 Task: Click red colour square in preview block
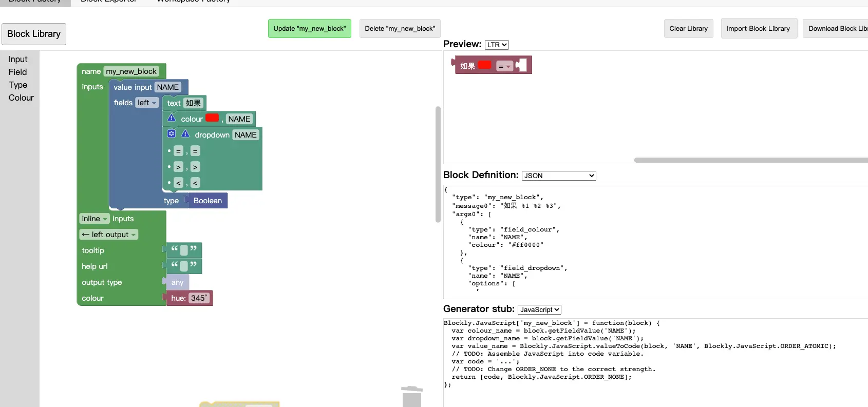484,65
